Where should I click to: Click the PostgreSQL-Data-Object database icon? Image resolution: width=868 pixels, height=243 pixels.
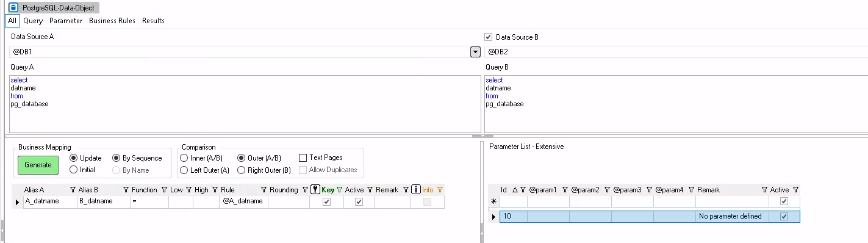tap(13, 8)
